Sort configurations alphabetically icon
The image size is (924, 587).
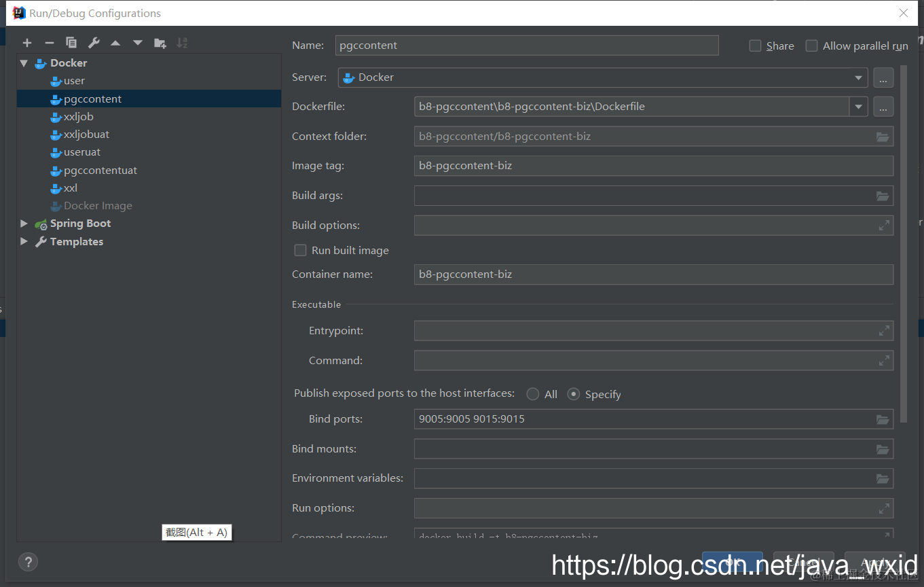click(x=182, y=43)
